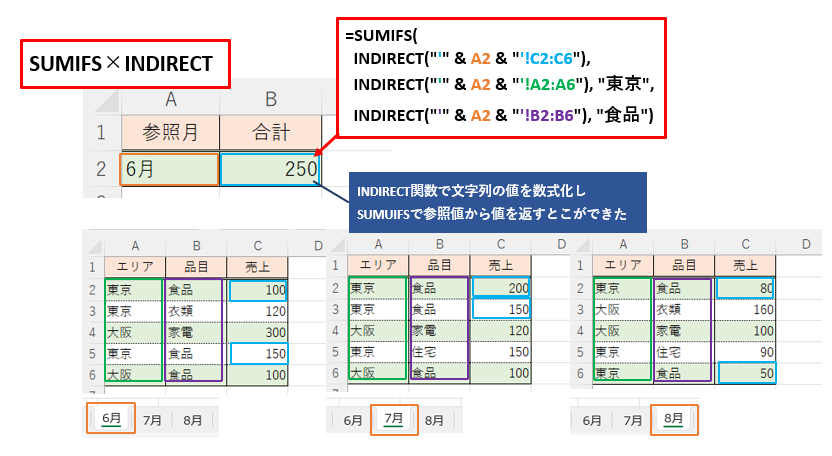
Task: Switch to the 7月 tab in the left workbook
Action: (152, 420)
